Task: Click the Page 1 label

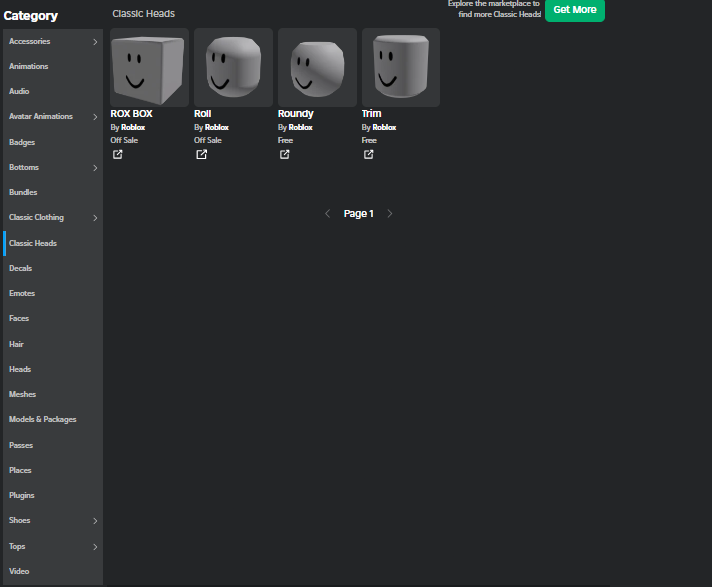Action: (x=359, y=213)
